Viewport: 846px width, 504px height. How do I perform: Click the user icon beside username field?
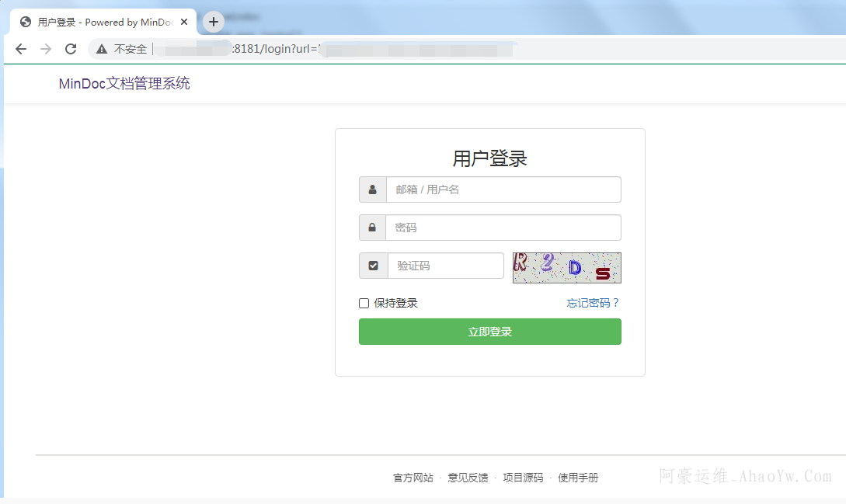[373, 189]
